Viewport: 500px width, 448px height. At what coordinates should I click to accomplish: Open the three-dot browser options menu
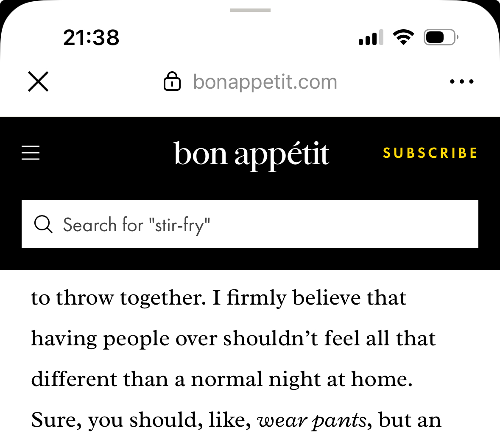tap(461, 81)
